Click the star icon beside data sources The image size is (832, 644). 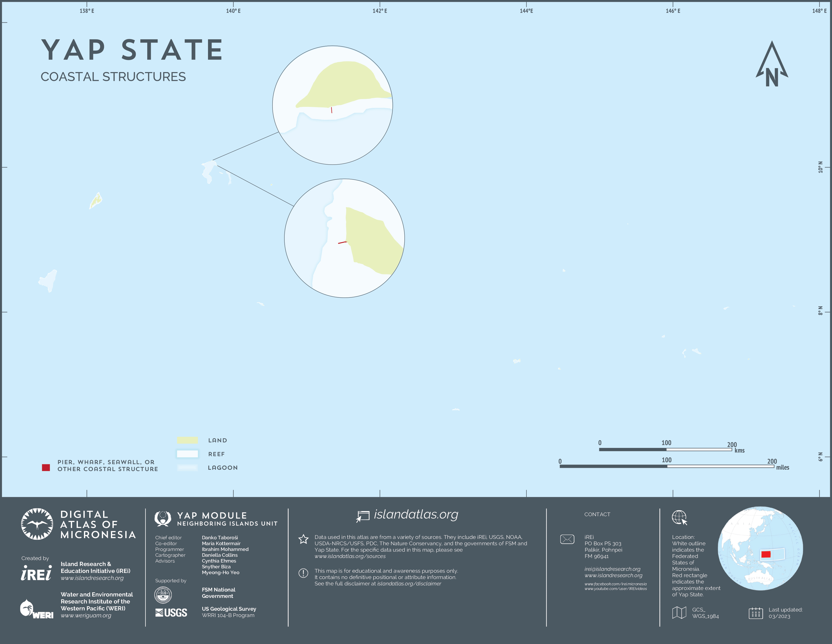303,539
